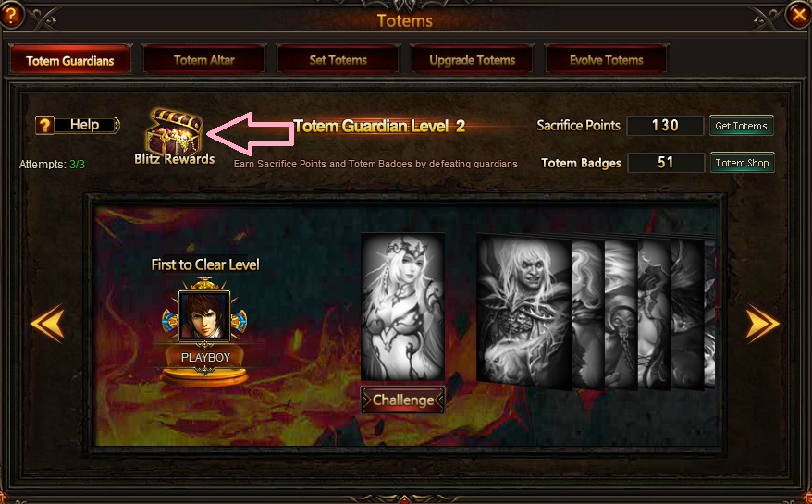The height and width of the screenshot is (504, 812).
Task: Select the white-haired male guardian card
Action: pyautogui.click(x=524, y=312)
